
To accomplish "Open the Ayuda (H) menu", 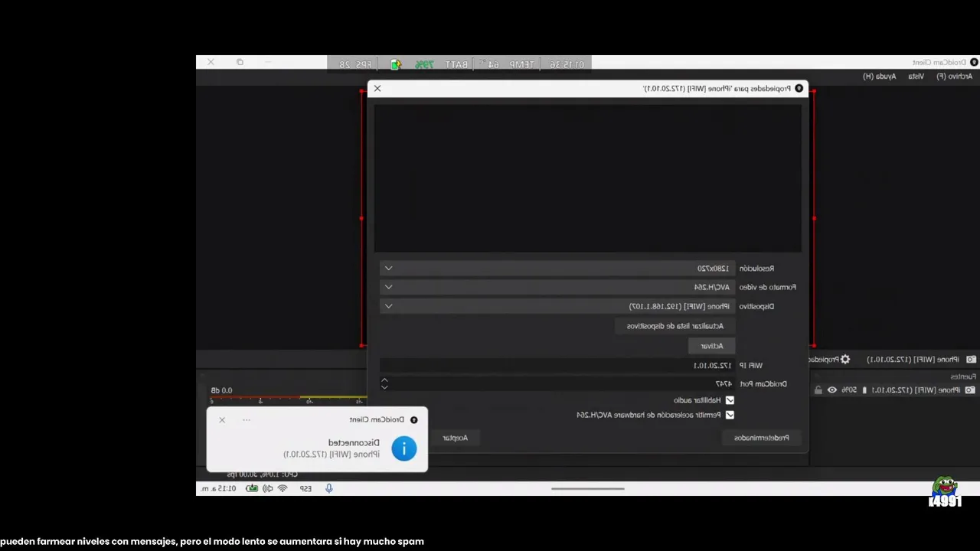I will (x=879, y=77).
